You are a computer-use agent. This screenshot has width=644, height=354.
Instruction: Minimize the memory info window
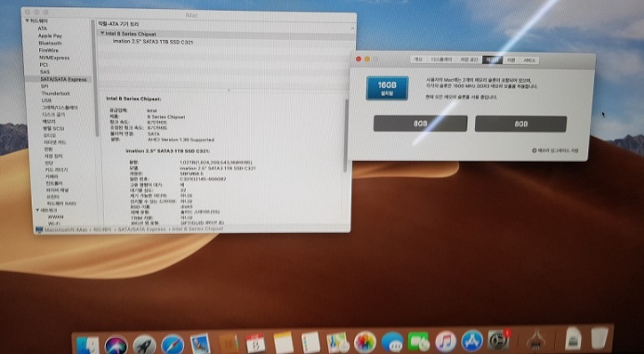(x=367, y=59)
